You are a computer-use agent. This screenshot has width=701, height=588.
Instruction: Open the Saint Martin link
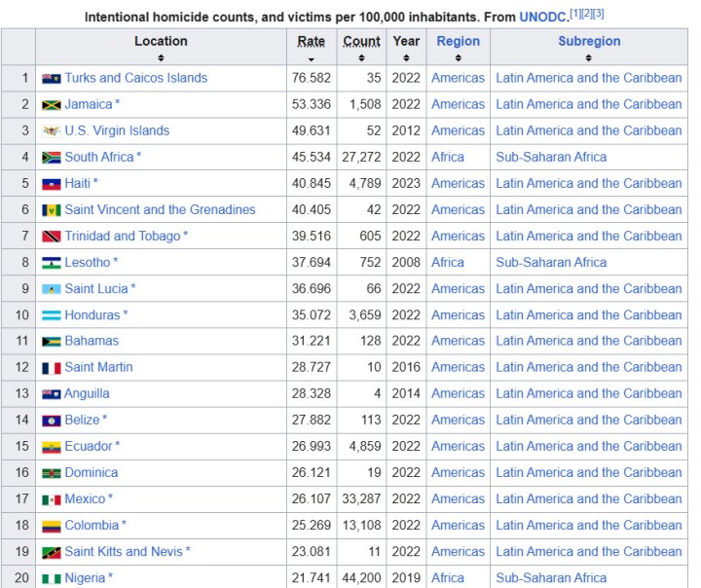click(98, 368)
